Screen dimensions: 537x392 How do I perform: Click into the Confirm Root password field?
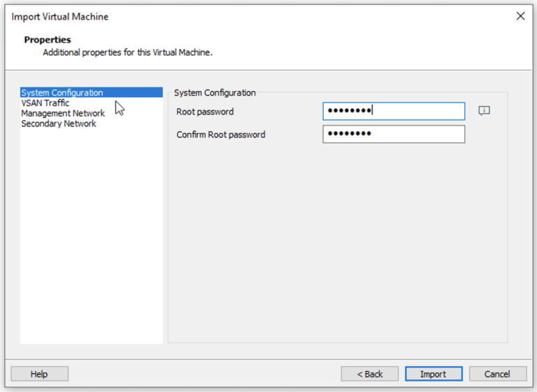coord(394,134)
